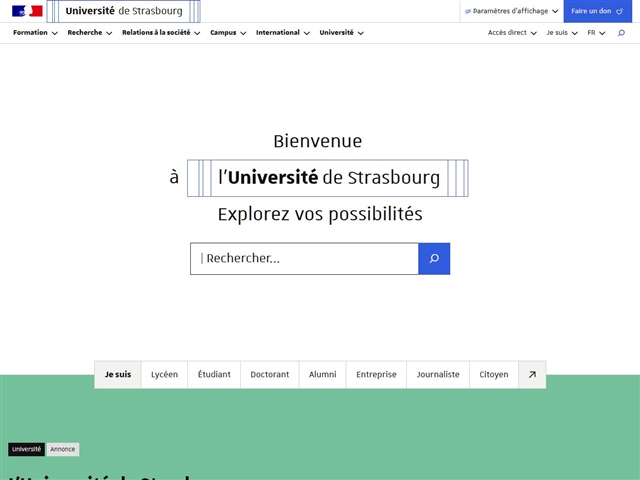
Task: Expand the Recherche menu
Action: (90, 33)
